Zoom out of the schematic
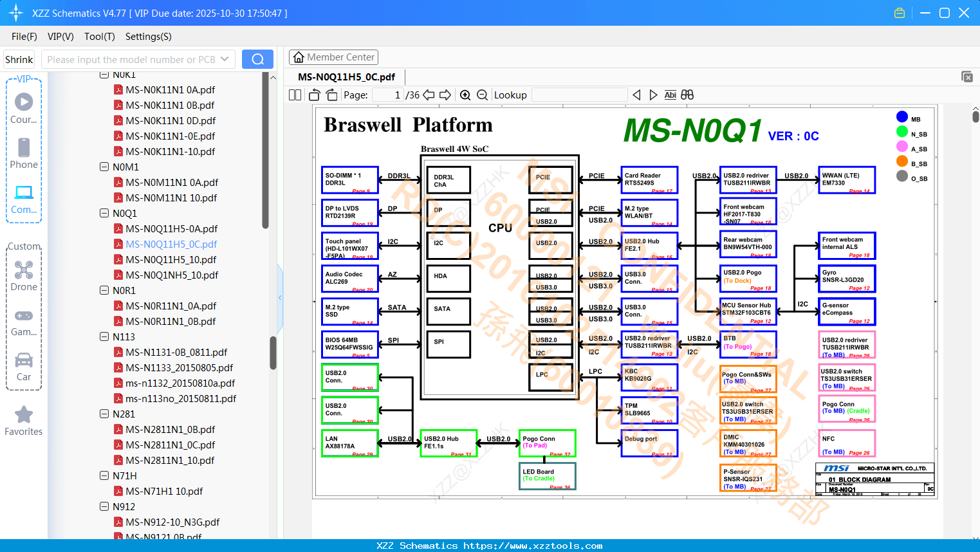This screenshot has width=980, height=552. [x=482, y=95]
